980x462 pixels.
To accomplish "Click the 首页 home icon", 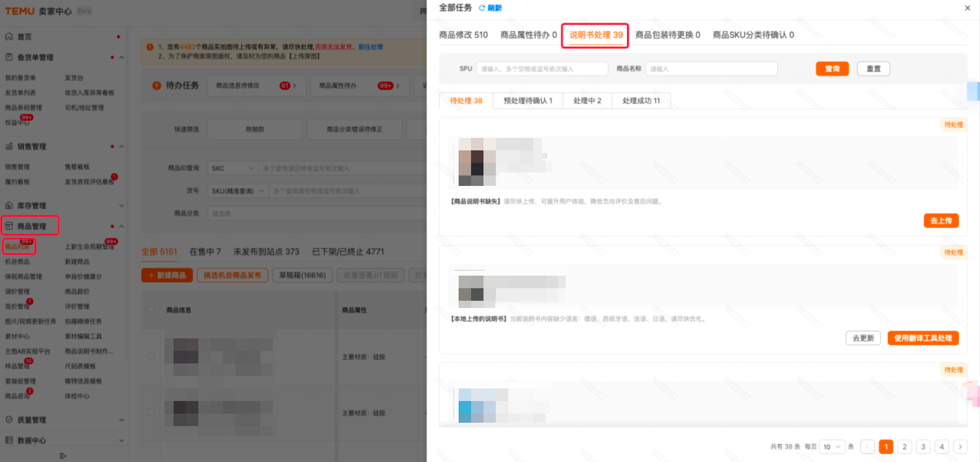I will coord(9,37).
